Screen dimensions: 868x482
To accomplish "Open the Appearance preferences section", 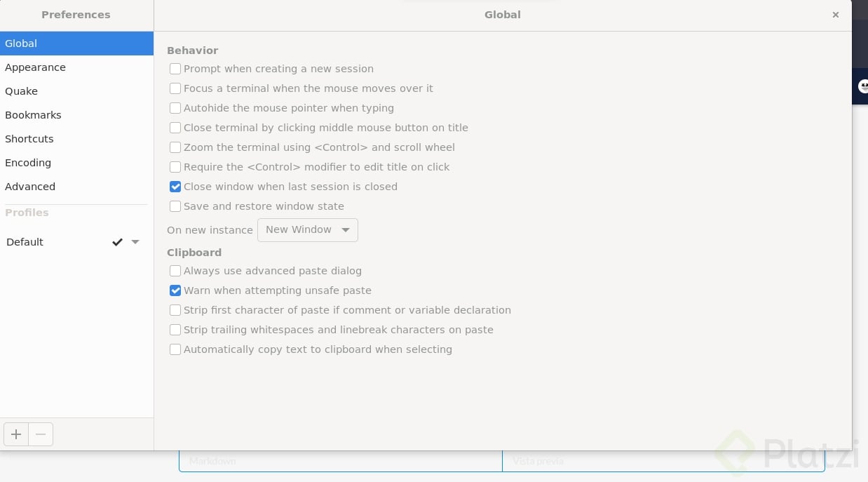I will (x=35, y=67).
